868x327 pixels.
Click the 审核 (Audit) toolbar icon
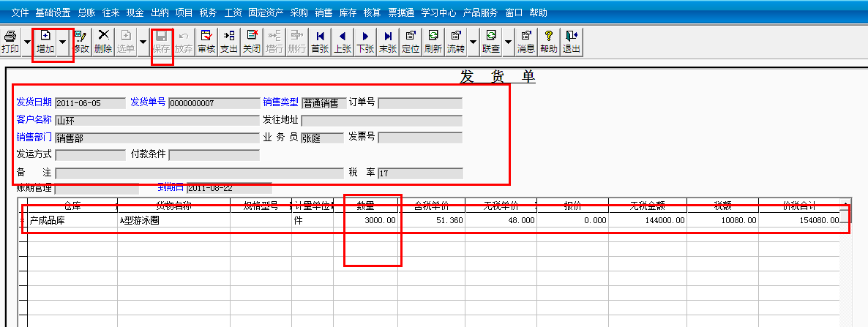(206, 42)
